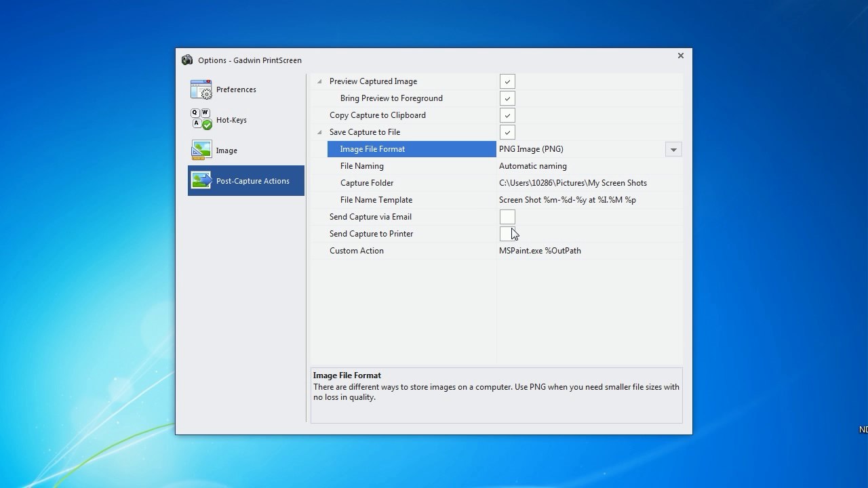Screen dimensions: 868x488
Task: Click the Gadwin PrintScreen camera icon in title bar
Action: [187, 60]
